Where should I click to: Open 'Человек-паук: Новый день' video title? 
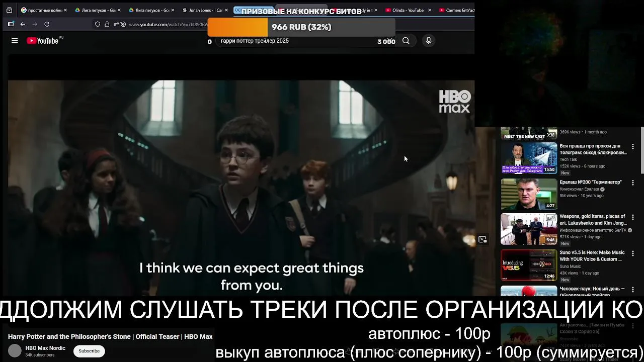pyautogui.click(x=592, y=292)
